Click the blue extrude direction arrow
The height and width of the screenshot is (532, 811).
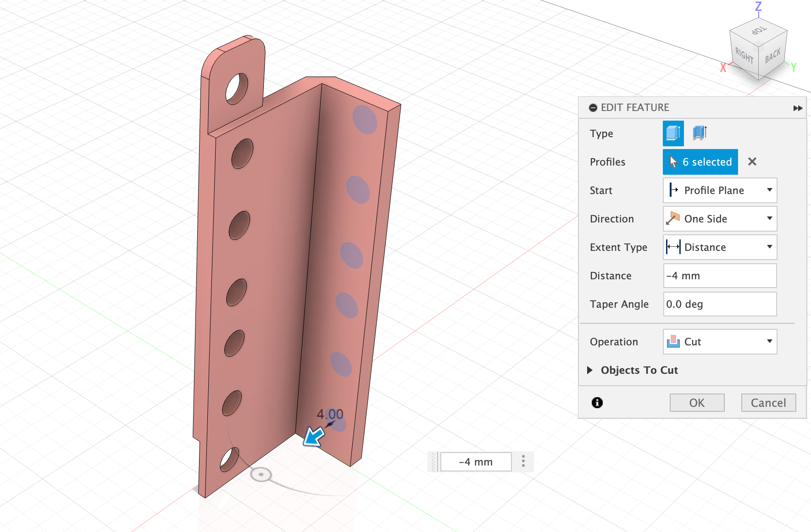[x=314, y=436]
